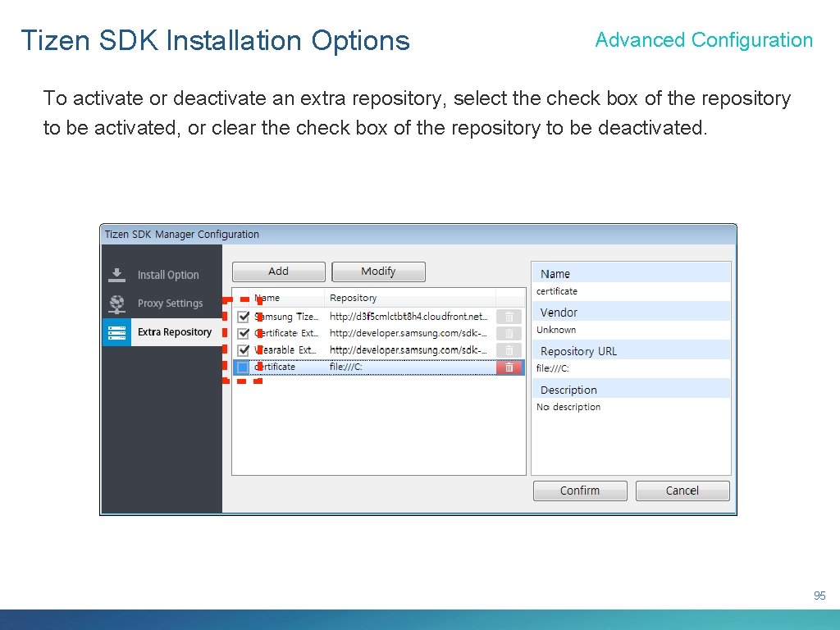The image size is (840, 630).
Task: Click the Repository column header
Action: coord(410,298)
